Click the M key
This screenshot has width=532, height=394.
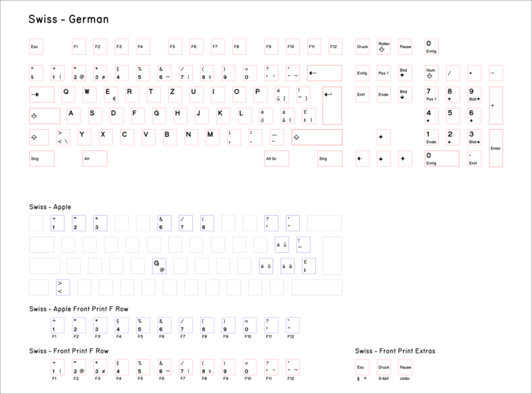pos(213,137)
